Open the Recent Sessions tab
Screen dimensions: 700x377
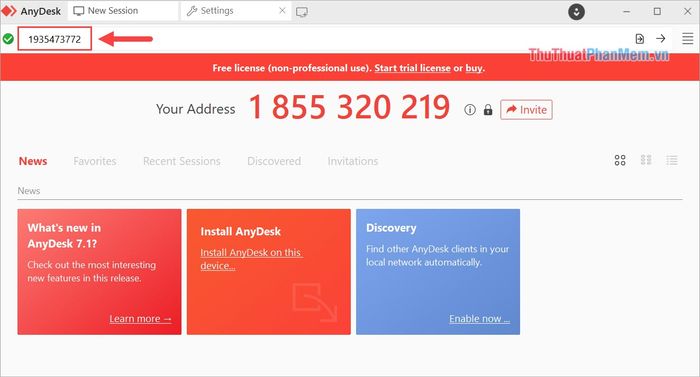(x=182, y=161)
